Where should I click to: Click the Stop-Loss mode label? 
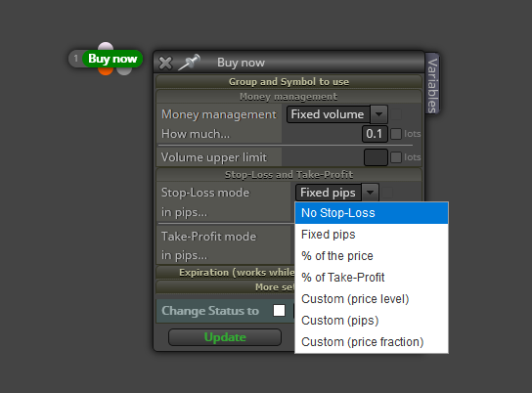tap(205, 193)
